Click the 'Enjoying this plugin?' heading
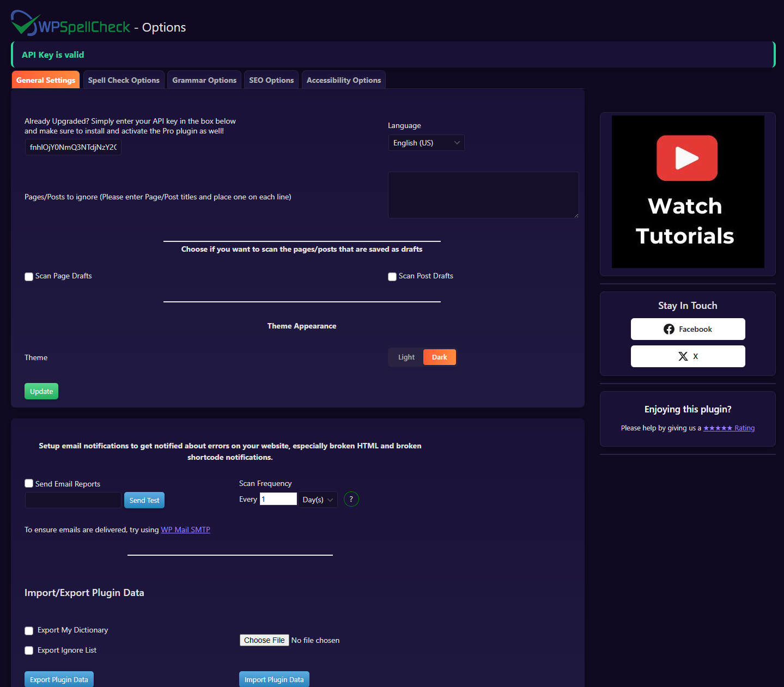The width and height of the screenshot is (784, 687). (x=688, y=409)
